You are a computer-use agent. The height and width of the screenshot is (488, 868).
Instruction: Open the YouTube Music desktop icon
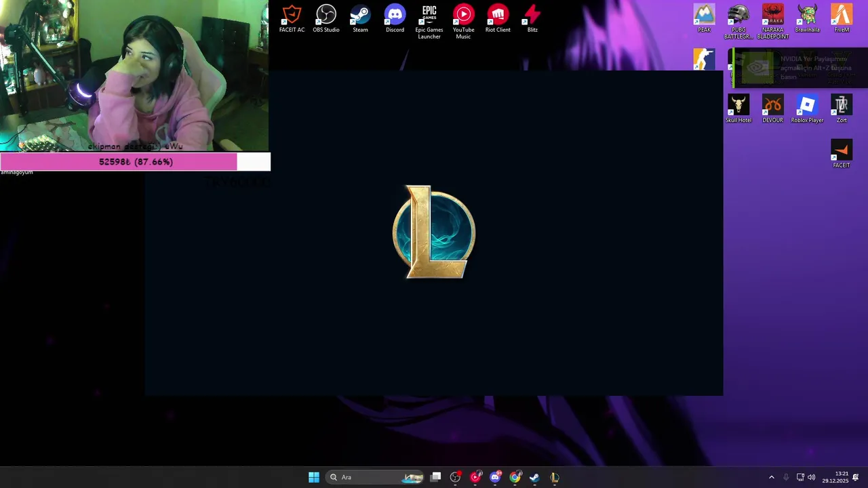[464, 22]
